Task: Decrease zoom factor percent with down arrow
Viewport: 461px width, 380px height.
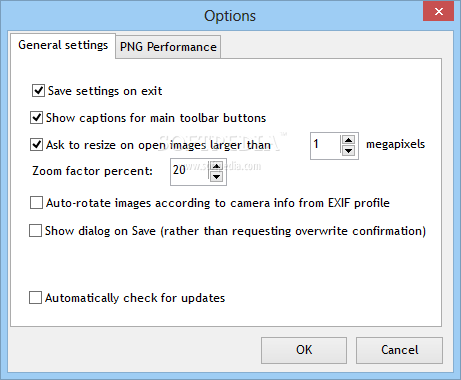Action: (x=217, y=177)
